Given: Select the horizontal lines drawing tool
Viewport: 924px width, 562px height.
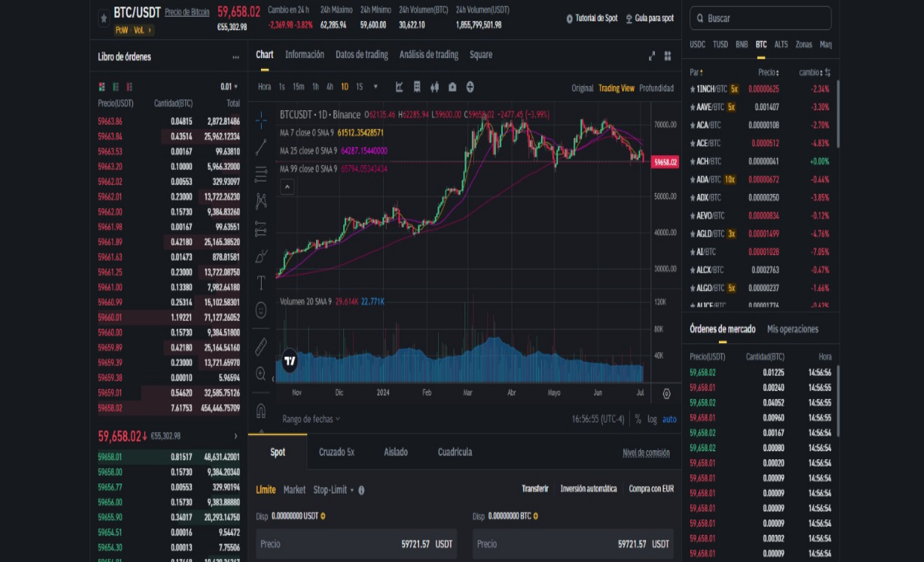Looking at the screenshot, I should (261, 174).
